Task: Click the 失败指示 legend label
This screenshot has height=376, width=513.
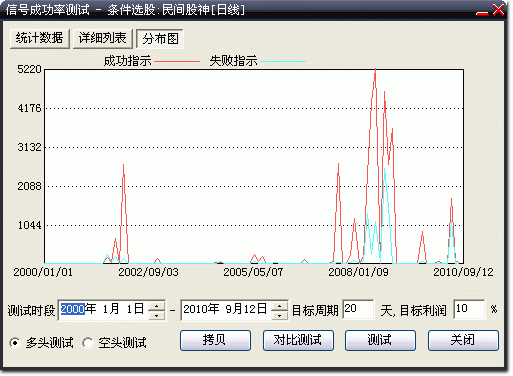Action: pos(233,61)
